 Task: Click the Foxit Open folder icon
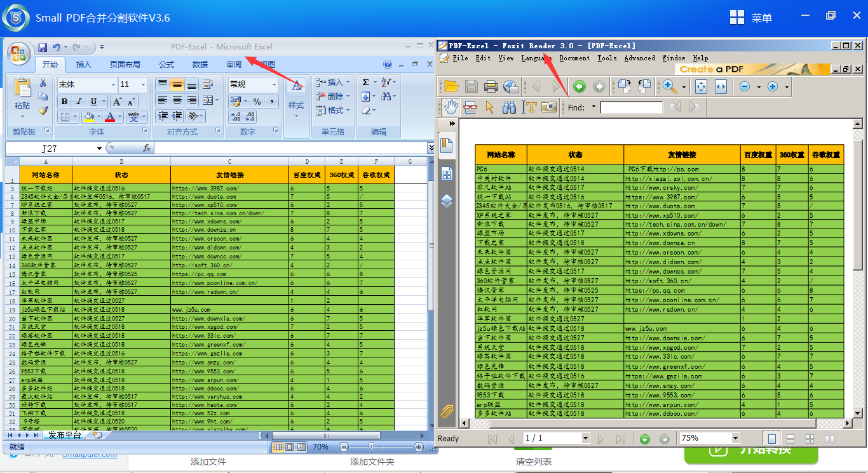click(x=451, y=86)
